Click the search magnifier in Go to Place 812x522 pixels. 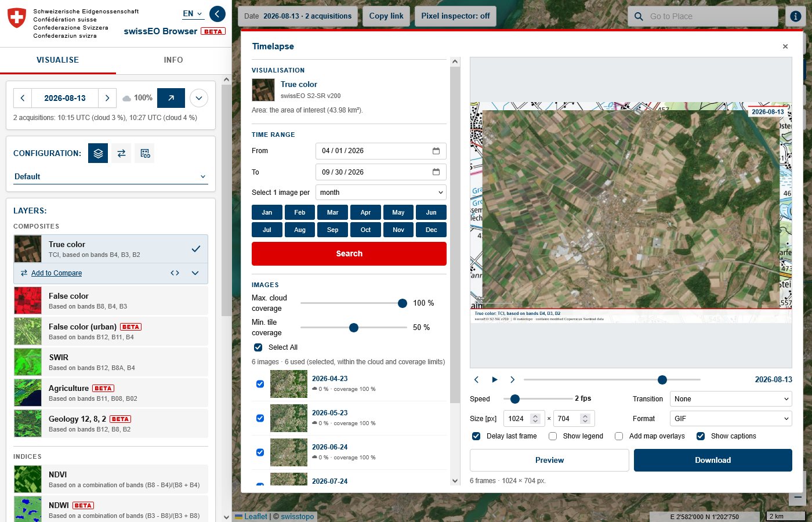pyautogui.click(x=639, y=16)
